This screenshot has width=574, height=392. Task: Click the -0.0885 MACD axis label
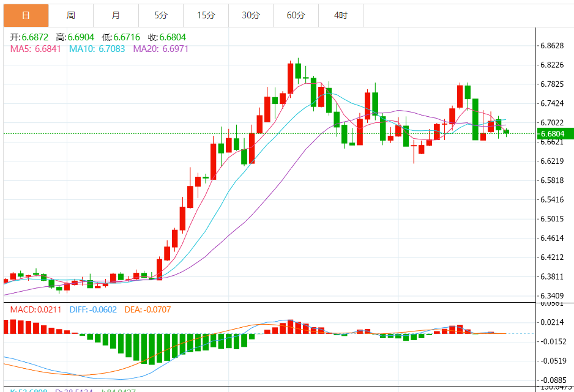[x=553, y=380]
